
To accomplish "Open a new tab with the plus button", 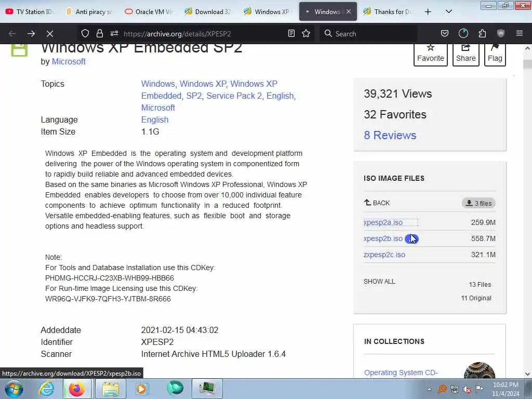I will (x=428, y=12).
